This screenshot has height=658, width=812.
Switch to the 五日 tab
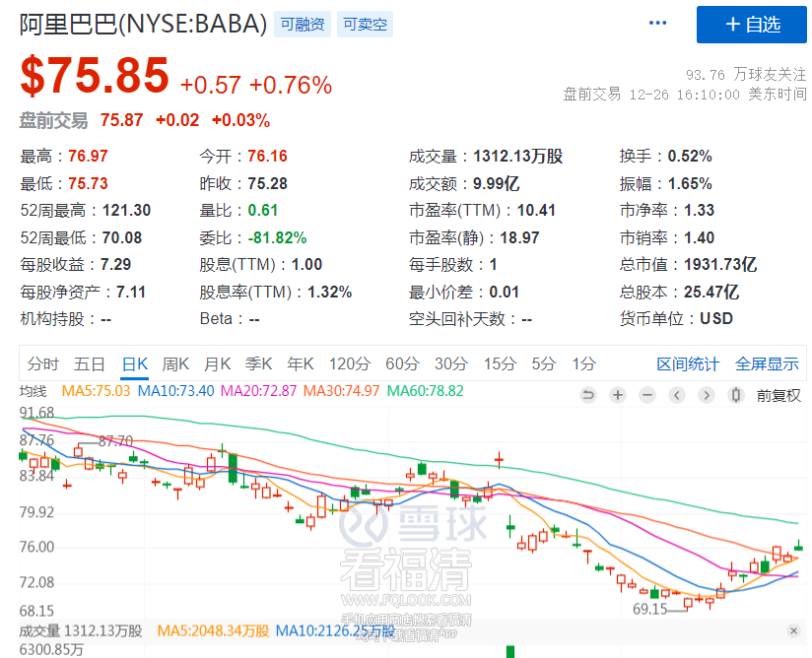click(x=89, y=363)
